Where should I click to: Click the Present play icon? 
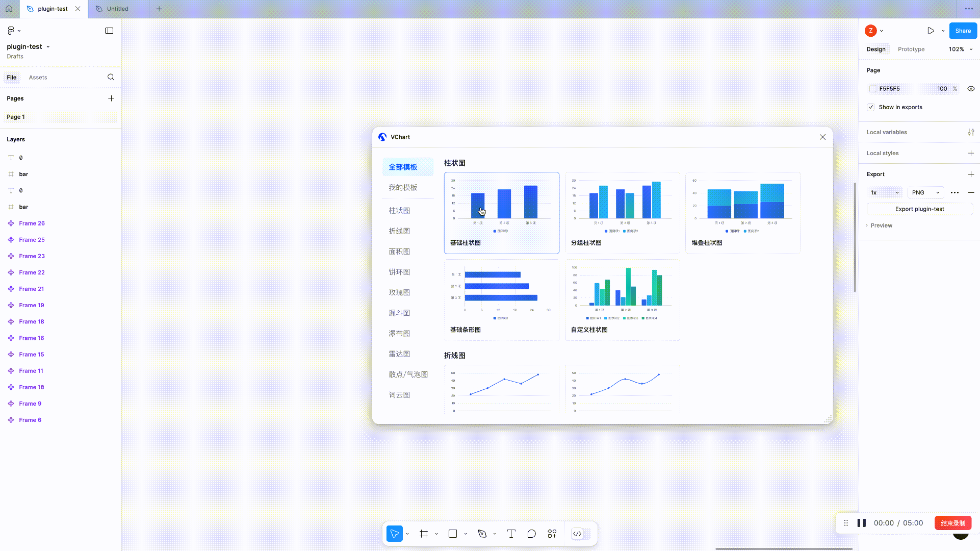[931, 31]
